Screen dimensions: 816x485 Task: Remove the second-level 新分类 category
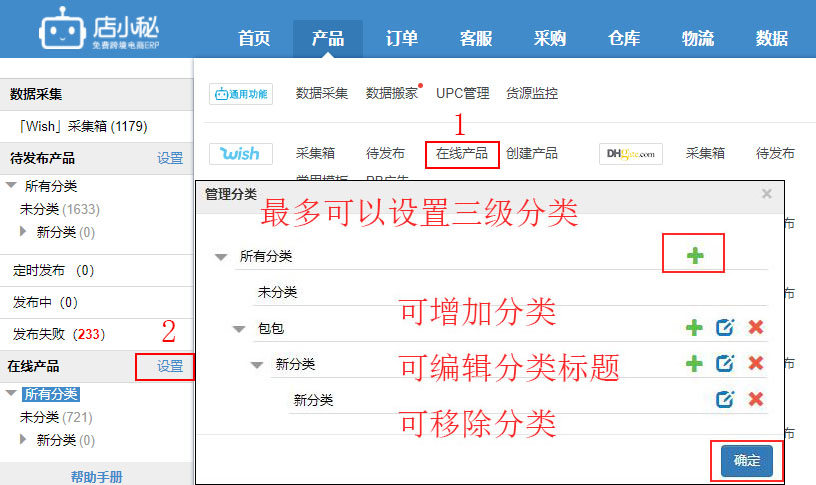pos(756,363)
